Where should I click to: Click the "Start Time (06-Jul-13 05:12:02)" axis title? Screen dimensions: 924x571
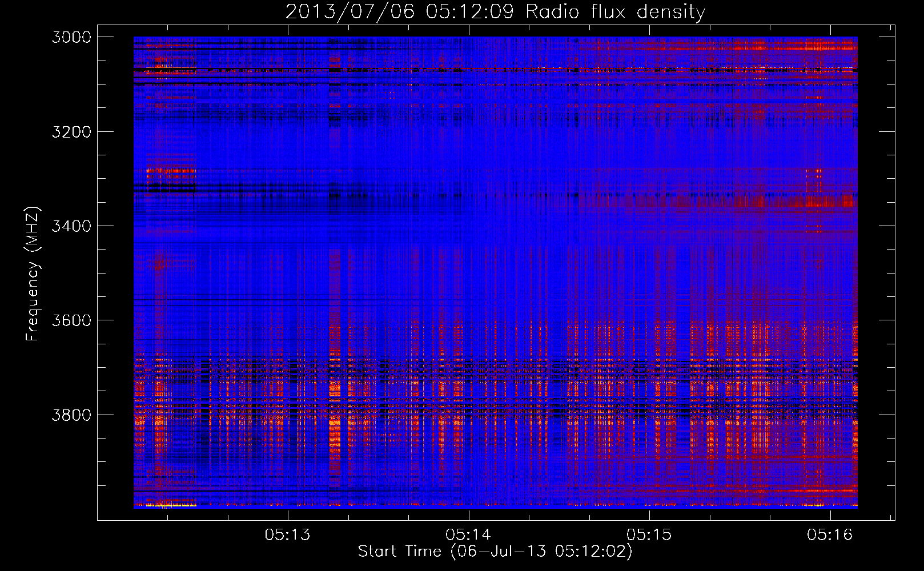tap(495, 552)
